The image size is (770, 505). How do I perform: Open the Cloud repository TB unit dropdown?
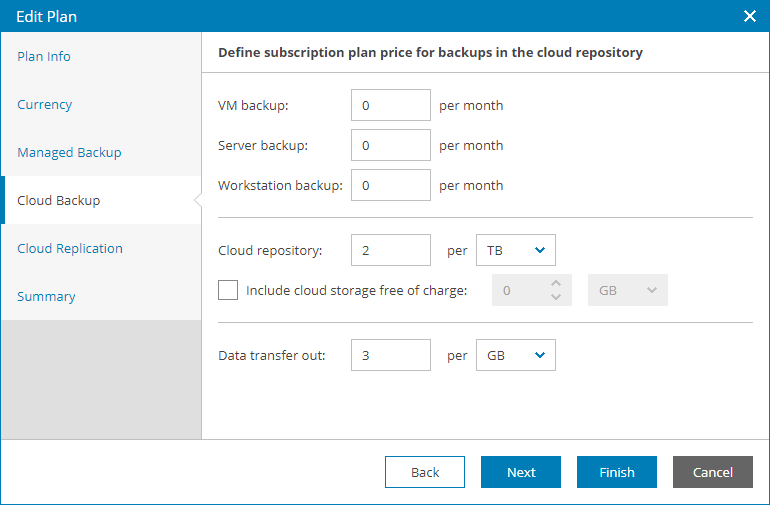[515, 250]
